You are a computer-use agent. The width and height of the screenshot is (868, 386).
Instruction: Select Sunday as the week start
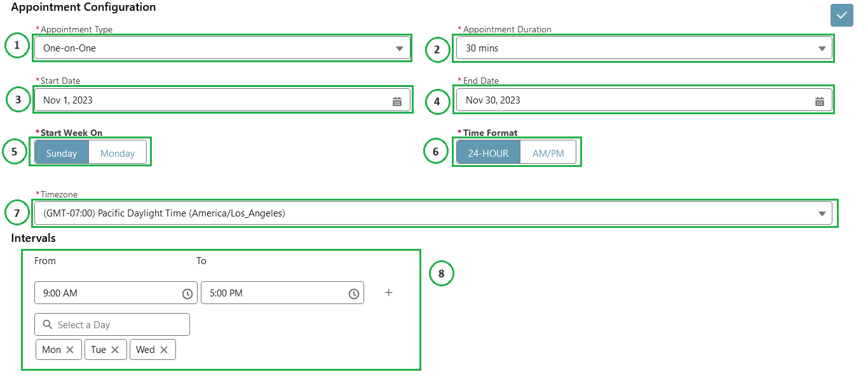coord(60,152)
